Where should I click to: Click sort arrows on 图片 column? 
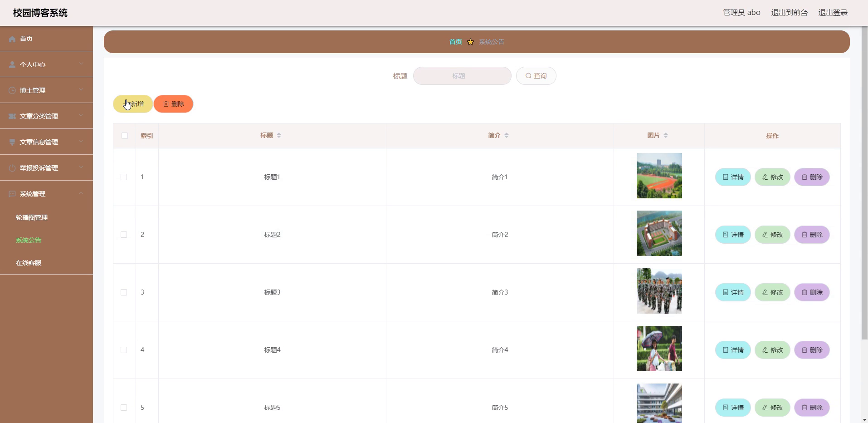(x=666, y=135)
